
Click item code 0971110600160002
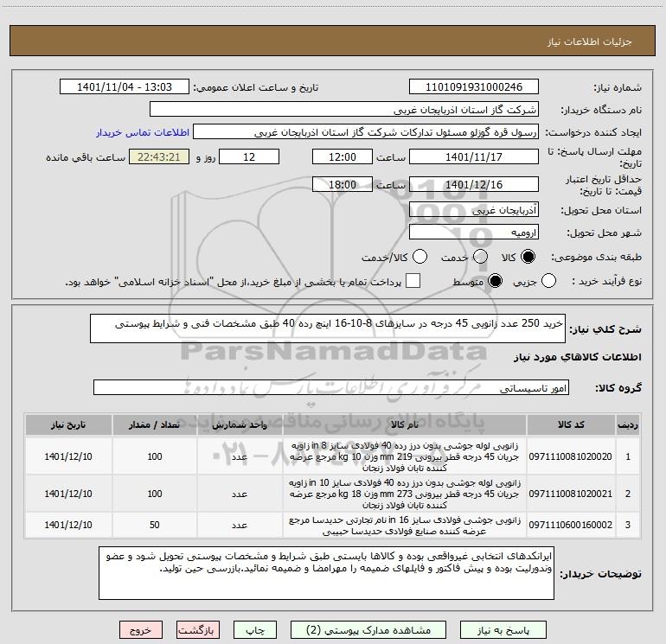coord(571,525)
